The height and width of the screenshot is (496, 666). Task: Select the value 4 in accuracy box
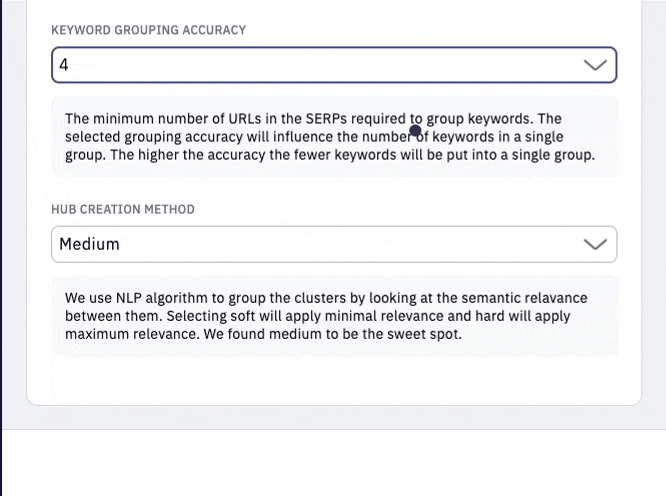pyautogui.click(x=64, y=65)
